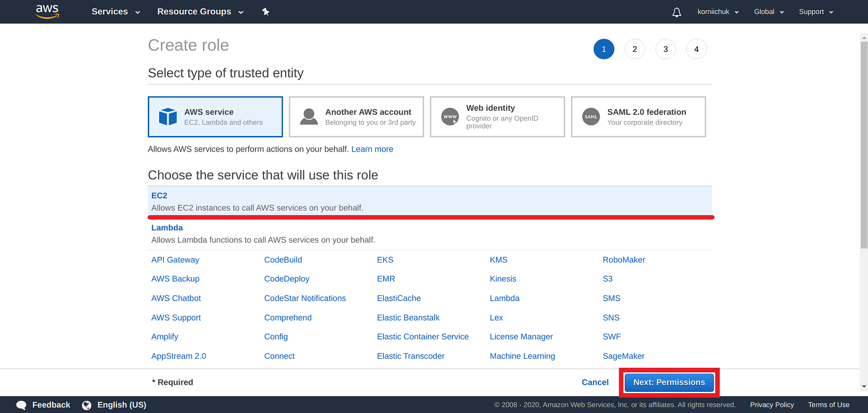This screenshot has width=868, height=413.
Task: Select Connect service
Action: pyautogui.click(x=279, y=356)
